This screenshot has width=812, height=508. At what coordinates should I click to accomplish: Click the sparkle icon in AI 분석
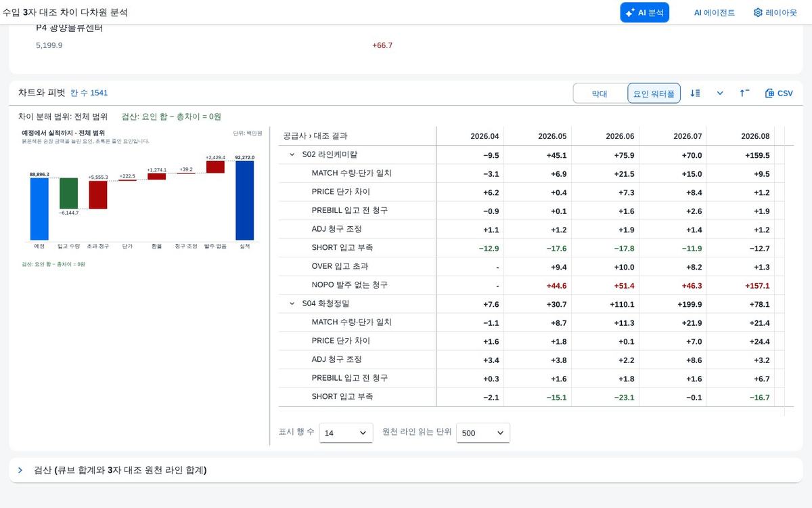(x=630, y=12)
